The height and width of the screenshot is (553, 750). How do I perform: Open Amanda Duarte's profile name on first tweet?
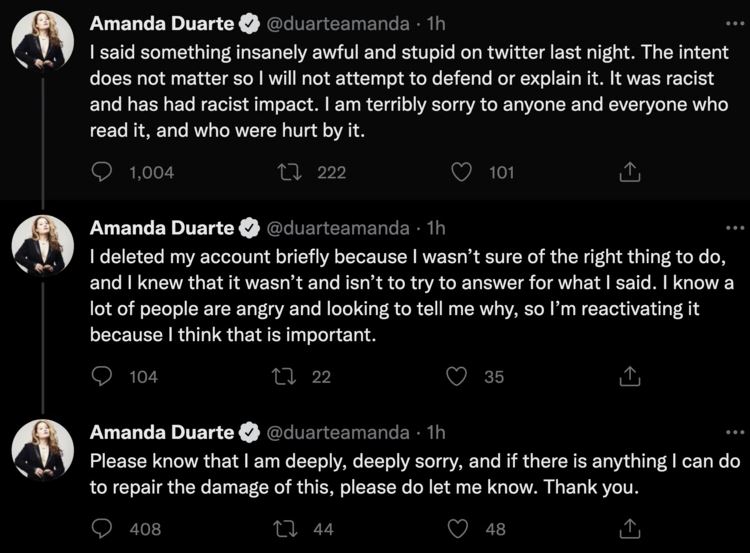coord(161,22)
